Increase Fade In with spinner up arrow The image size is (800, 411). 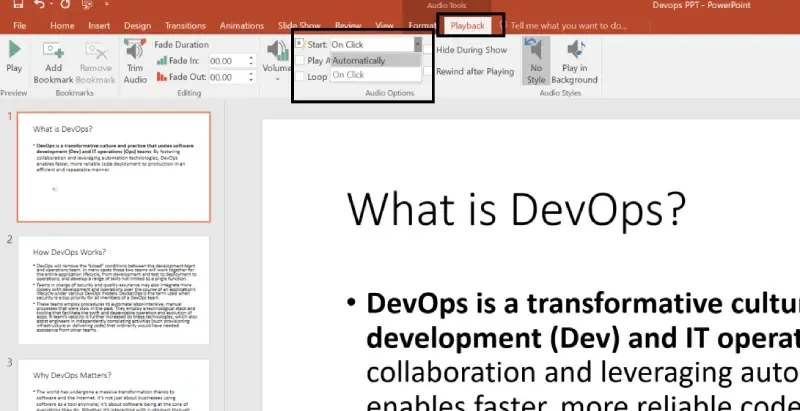coord(251,58)
